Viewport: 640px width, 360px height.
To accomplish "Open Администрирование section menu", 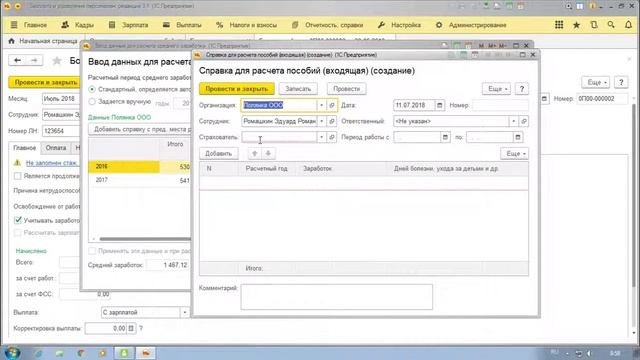I will 471,25.
